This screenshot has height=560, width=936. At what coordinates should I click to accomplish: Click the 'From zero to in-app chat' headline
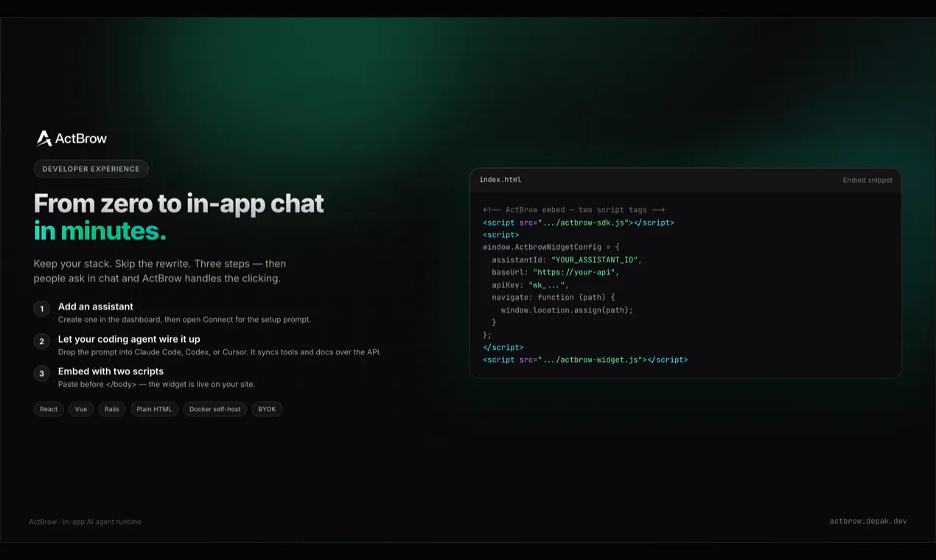pos(179,203)
